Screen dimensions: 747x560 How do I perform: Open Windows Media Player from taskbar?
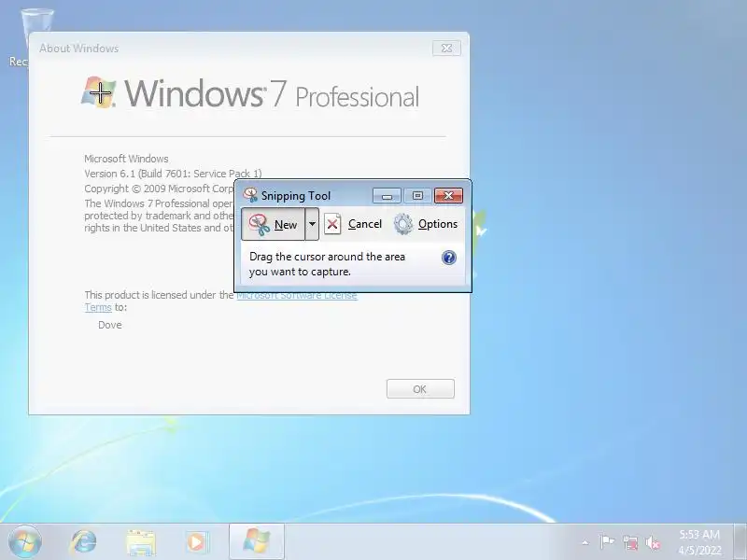(x=196, y=542)
